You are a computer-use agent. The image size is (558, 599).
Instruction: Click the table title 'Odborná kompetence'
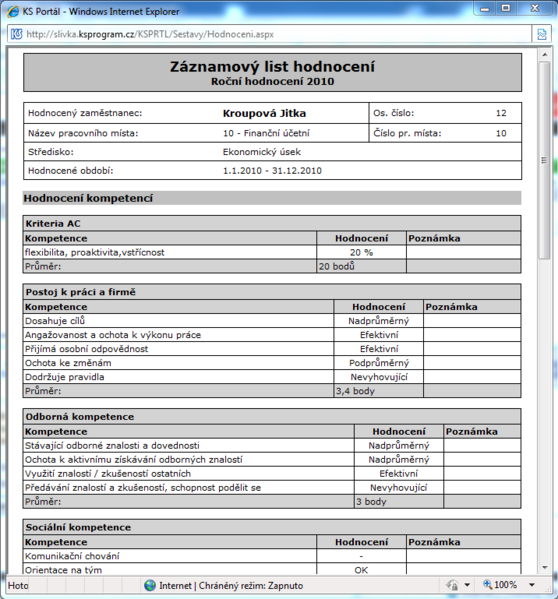(x=80, y=417)
